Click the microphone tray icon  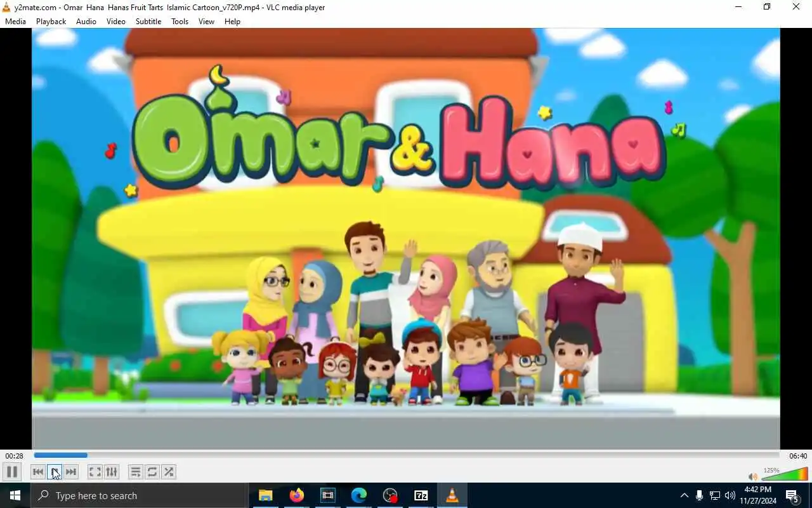(699, 495)
